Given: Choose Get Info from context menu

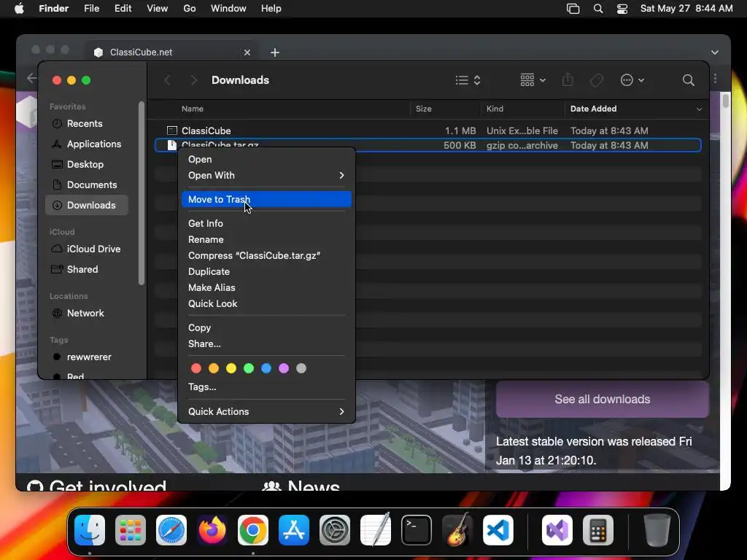Looking at the screenshot, I should click(x=266, y=223).
